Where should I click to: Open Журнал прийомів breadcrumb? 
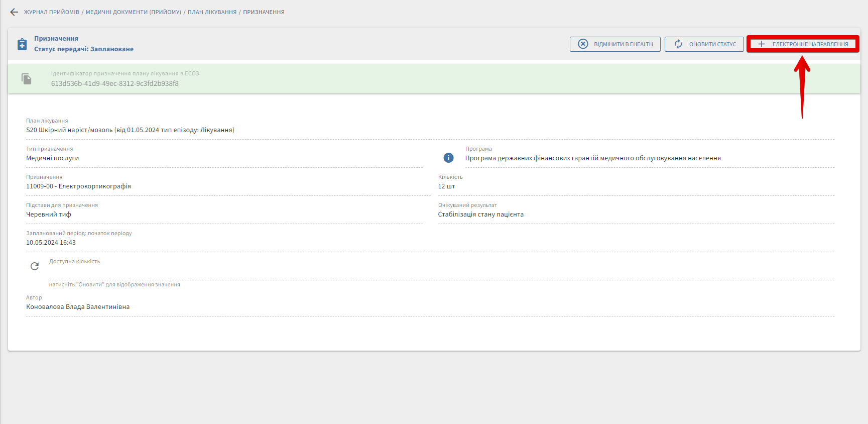[52, 12]
